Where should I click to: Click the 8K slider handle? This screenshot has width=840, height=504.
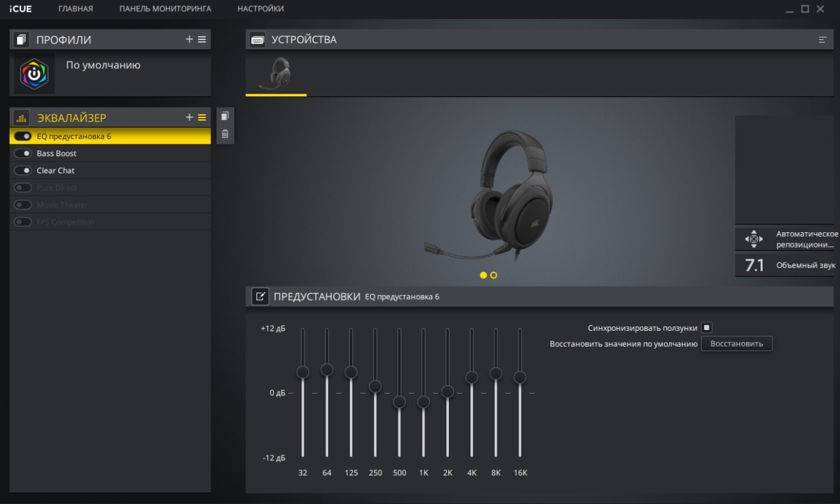(x=495, y=373)
